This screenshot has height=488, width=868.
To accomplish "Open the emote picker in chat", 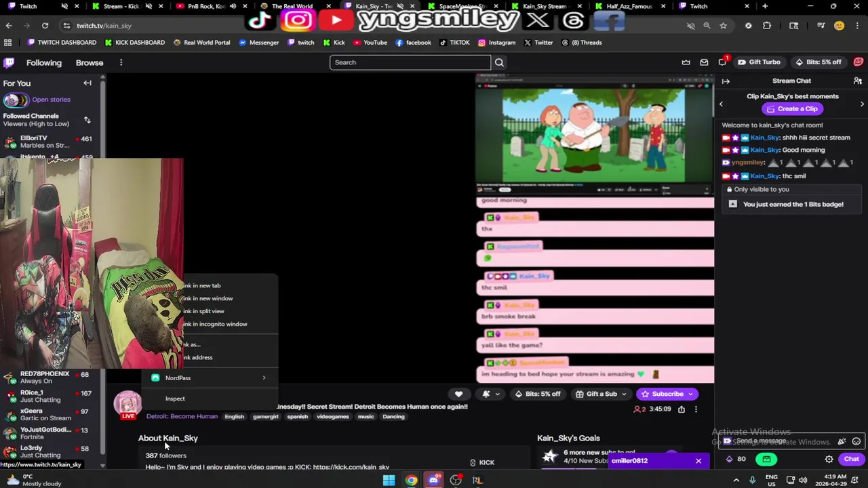I will click(x=856, y=441).
